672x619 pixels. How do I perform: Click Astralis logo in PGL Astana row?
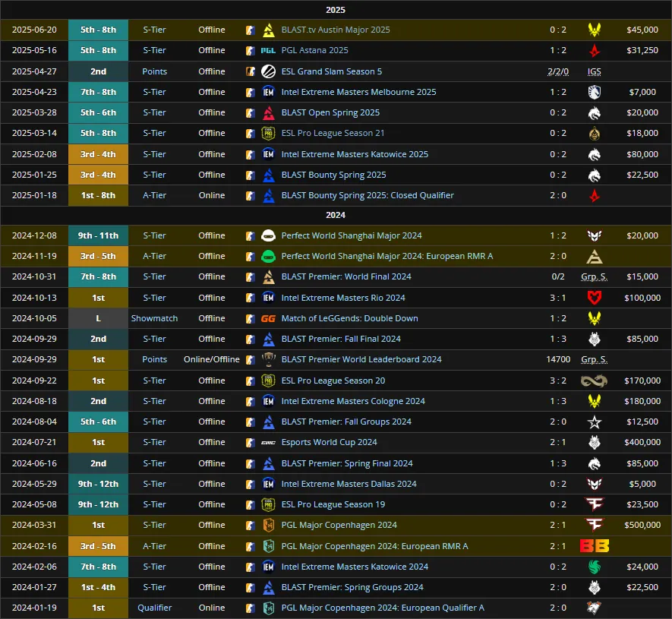(x=594, y=51)
